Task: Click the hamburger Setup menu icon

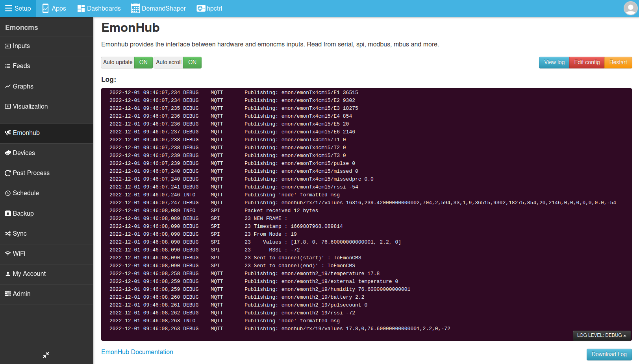Action: 8,8
